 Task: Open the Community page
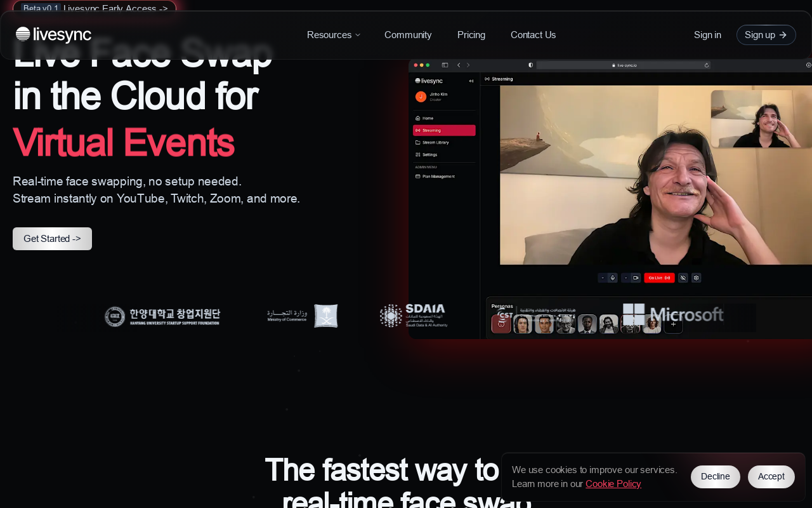pyautogui.click(x=408, y=35)
